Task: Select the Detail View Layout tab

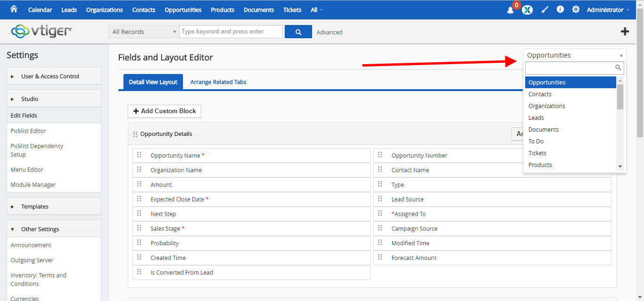Action: [153, 82]
